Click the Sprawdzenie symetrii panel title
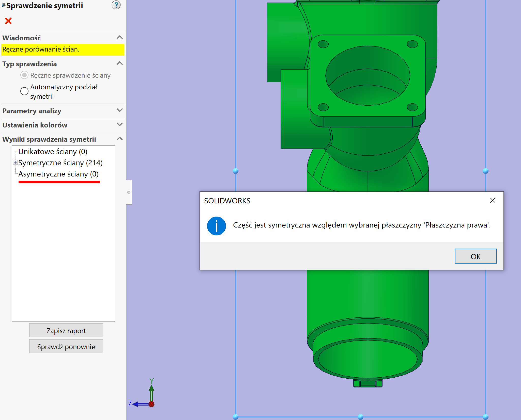Image resolution: width=521 pixels, height=420 pixels. (44, 6)
